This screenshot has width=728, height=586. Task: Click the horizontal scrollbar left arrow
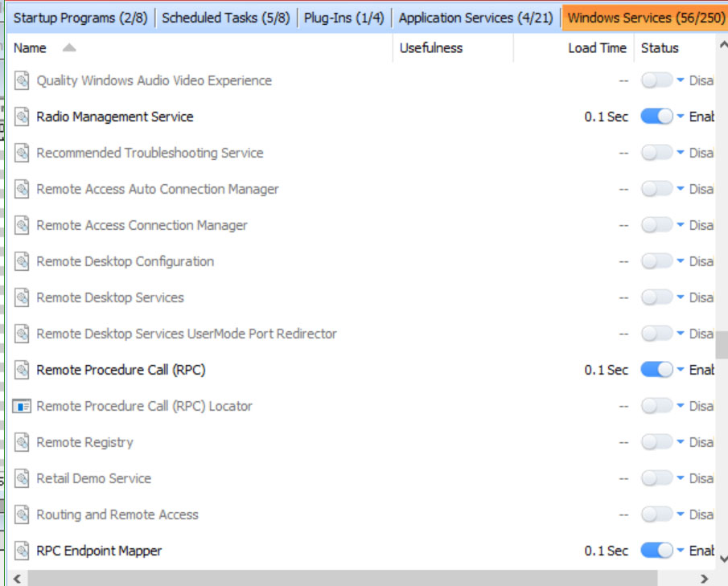pos(17,579)
